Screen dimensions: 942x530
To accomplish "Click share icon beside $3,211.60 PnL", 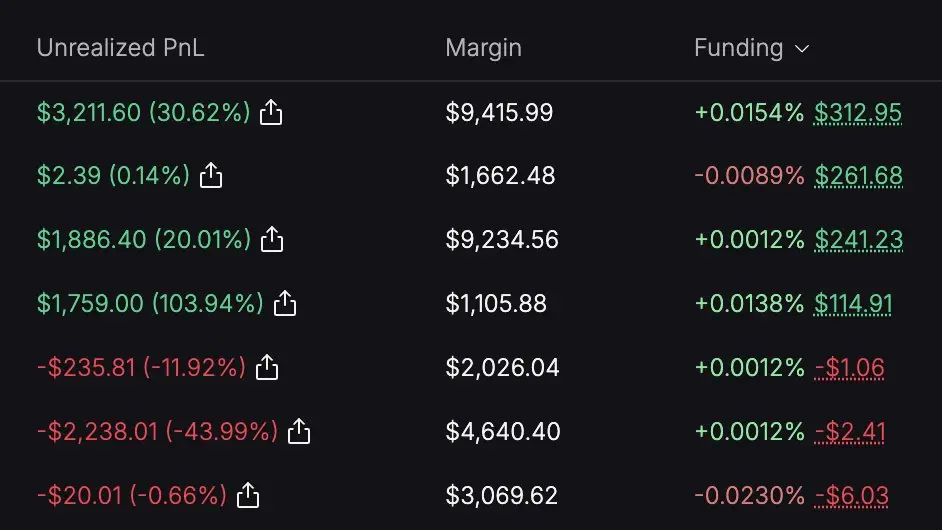I will 271,113.
